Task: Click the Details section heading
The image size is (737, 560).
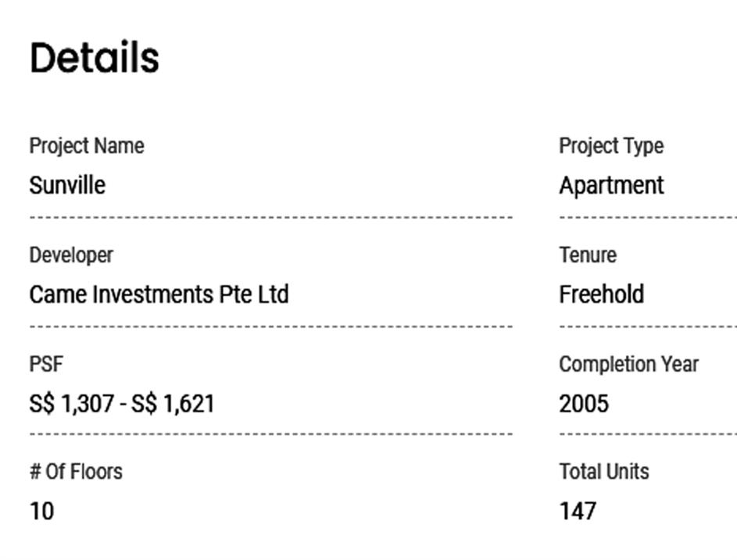Action: pyautogui.click(x=95, y=59)
